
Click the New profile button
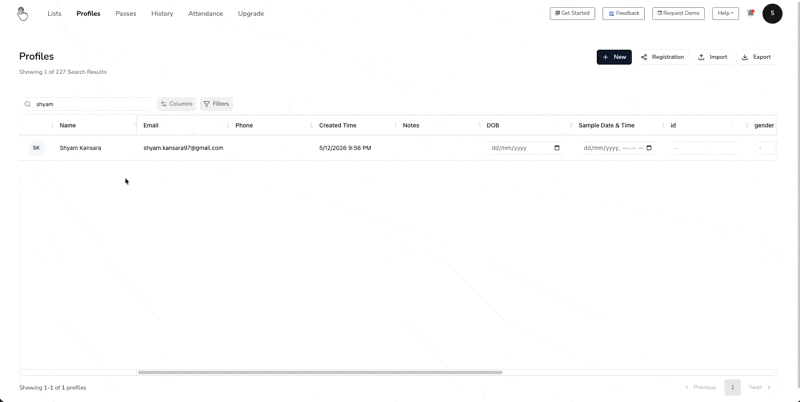click(614, 57)
